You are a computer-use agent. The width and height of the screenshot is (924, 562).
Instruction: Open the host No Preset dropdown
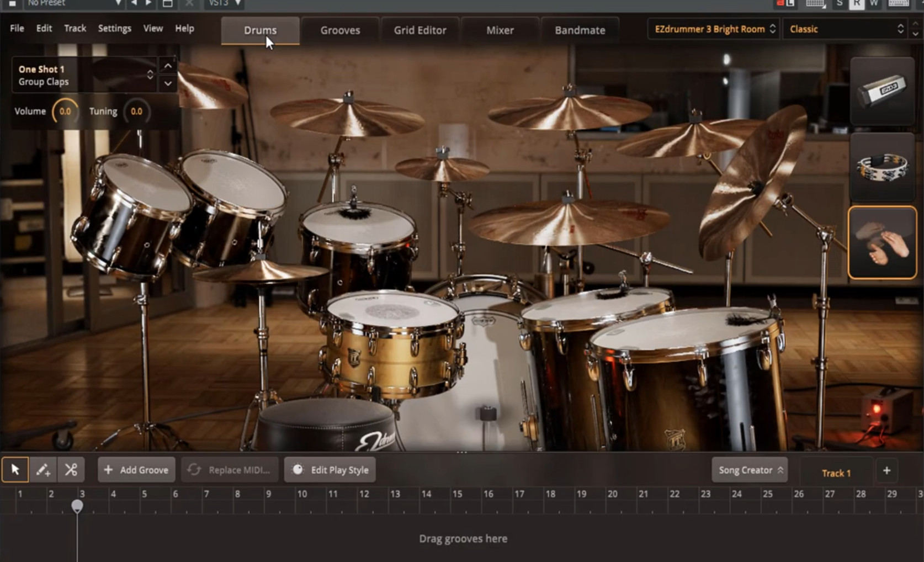point(73,3)
